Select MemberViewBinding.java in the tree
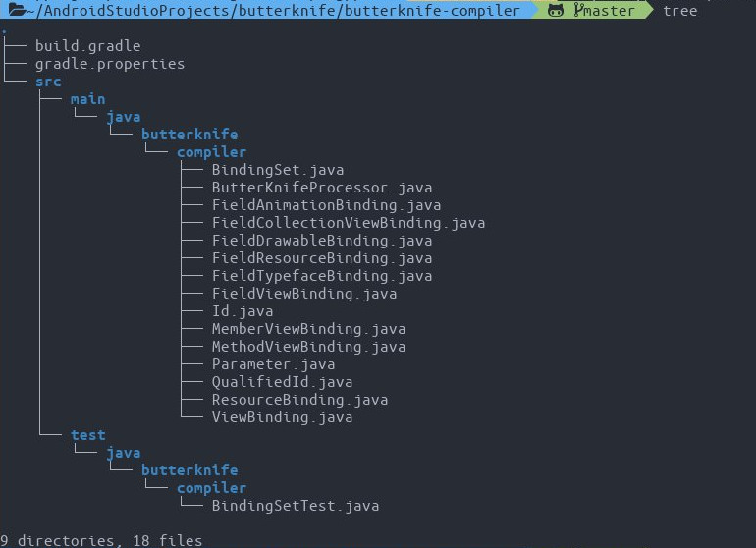The image size is (756, 548). pos(308,329)
